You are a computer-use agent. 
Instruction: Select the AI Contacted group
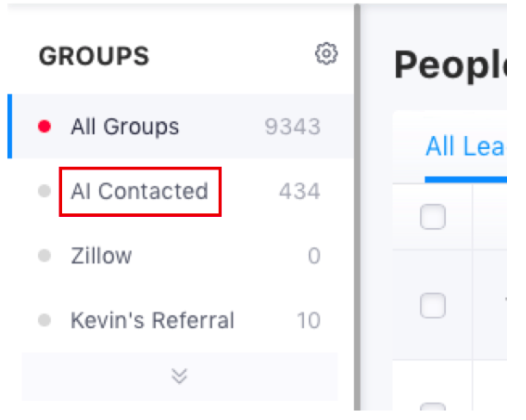(139, 191)
